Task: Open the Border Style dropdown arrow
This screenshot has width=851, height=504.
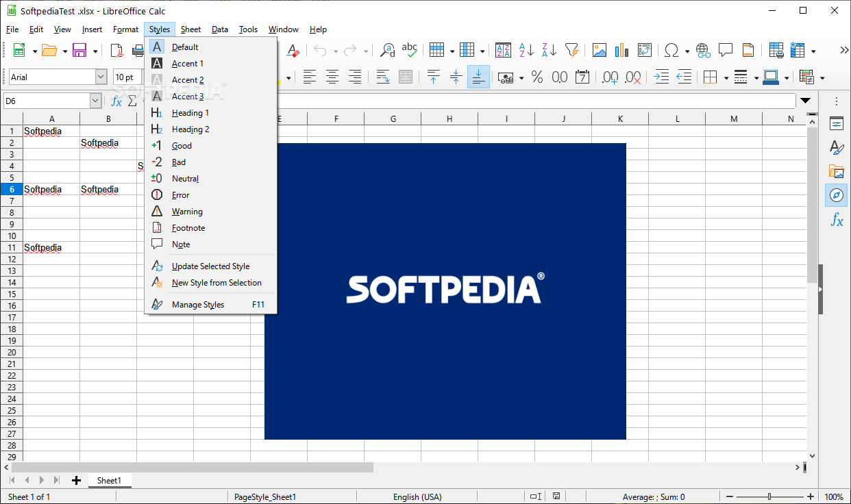Action: pyautogui.click(x=755, y=78)
